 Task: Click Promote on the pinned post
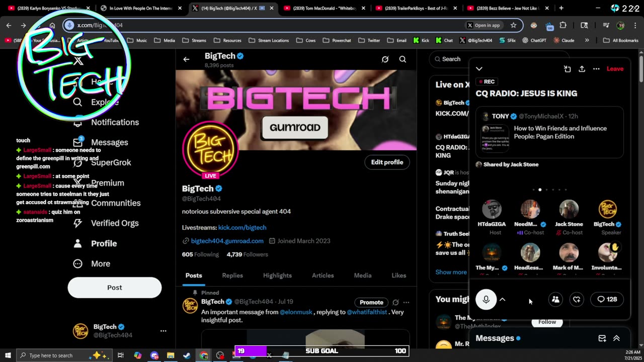tap(371, 302)
